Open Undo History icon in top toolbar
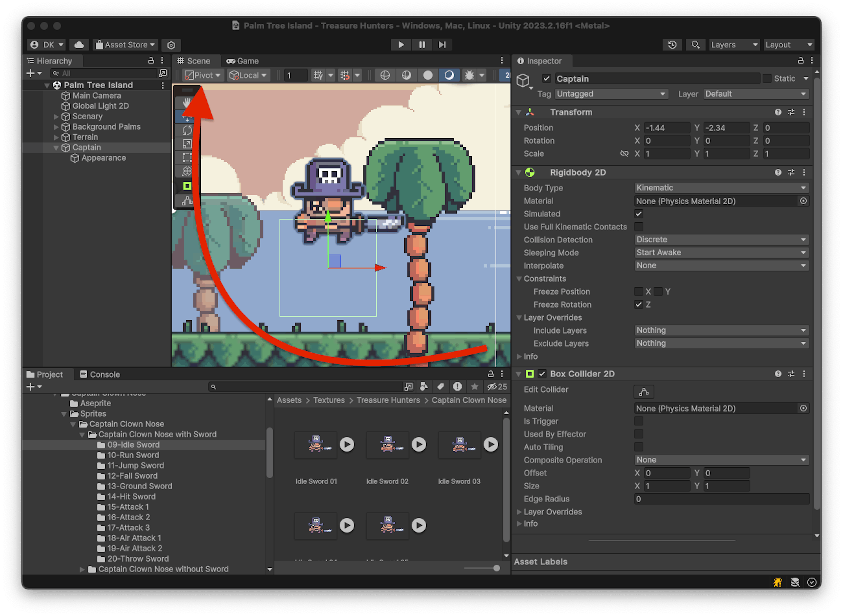The width and height of the screenshot is (843, 616). (672, 45)
